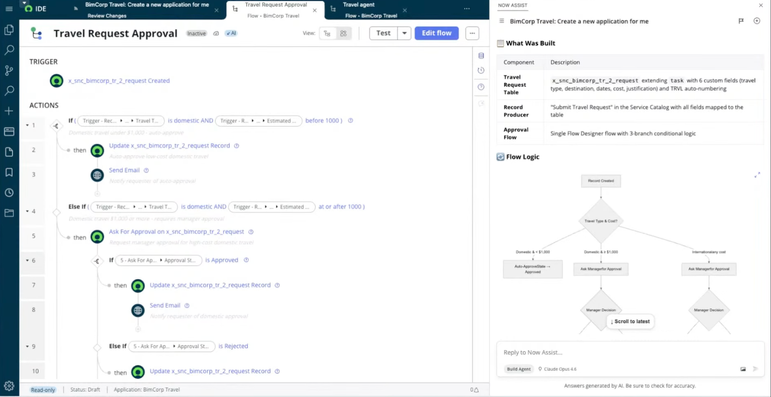Image resolution: width=771 pixels, height=397 pixels.
Task: Toggle the AI badge next to the title
Action: 231,33
